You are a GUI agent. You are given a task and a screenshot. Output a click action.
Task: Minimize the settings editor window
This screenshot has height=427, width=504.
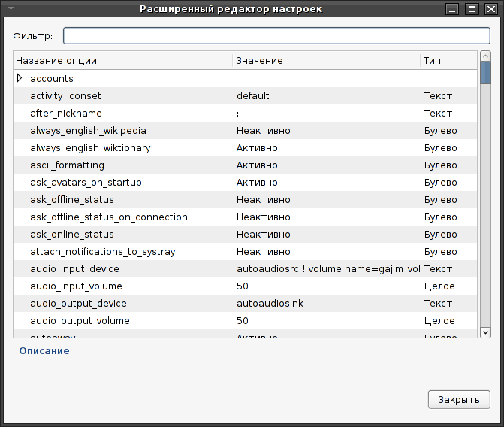pyautogui.click(x=452, y=9)
